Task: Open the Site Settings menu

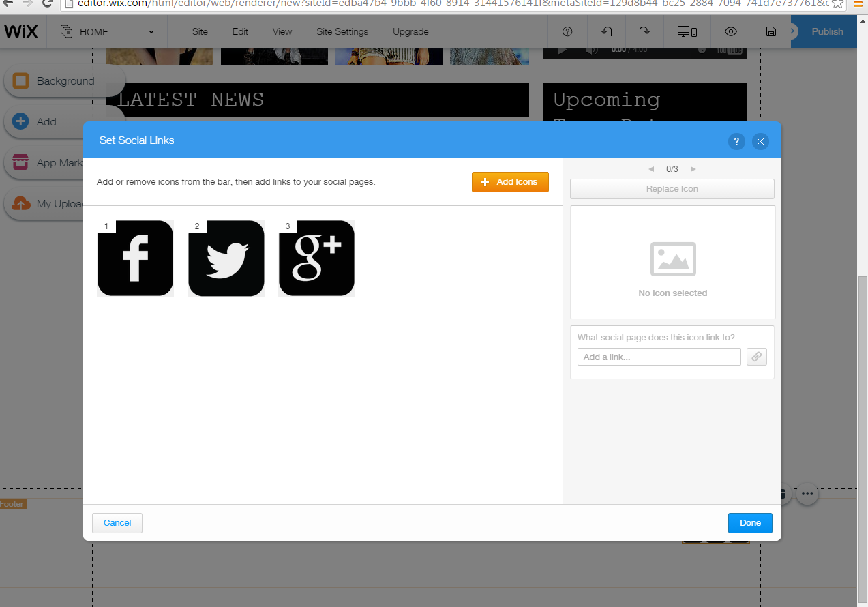Action: click(x=342, y=31)
